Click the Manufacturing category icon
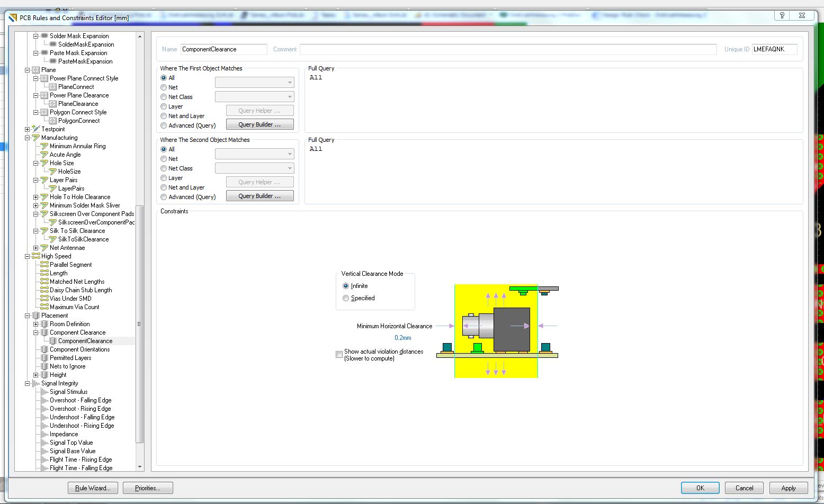The image size is (824, 504). (x=35, y=138)
